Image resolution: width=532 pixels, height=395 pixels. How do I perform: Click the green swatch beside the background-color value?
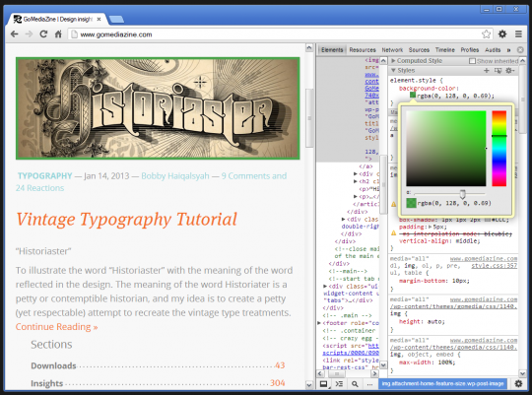(x=413, y=96)
